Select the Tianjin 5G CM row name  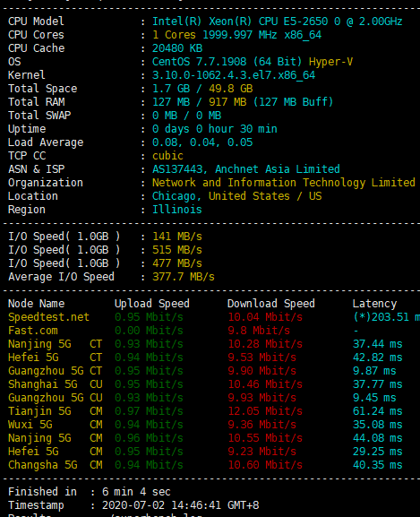click(56, 411)
